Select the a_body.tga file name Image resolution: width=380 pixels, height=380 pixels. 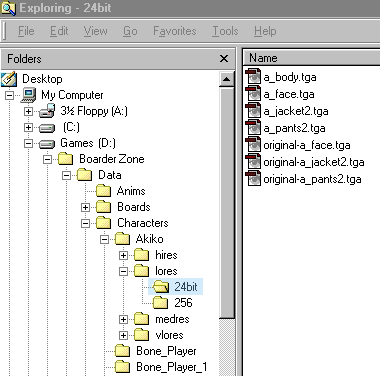tap(290, 77)
